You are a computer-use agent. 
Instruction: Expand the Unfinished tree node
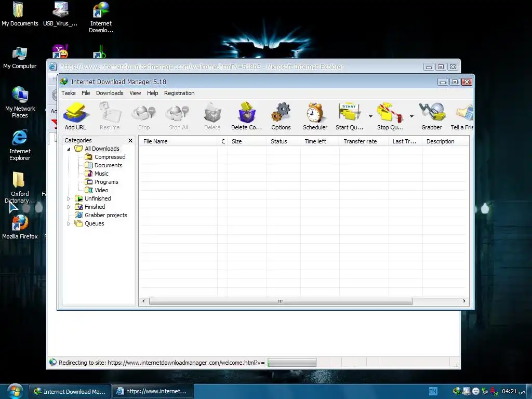pos(69,198)
